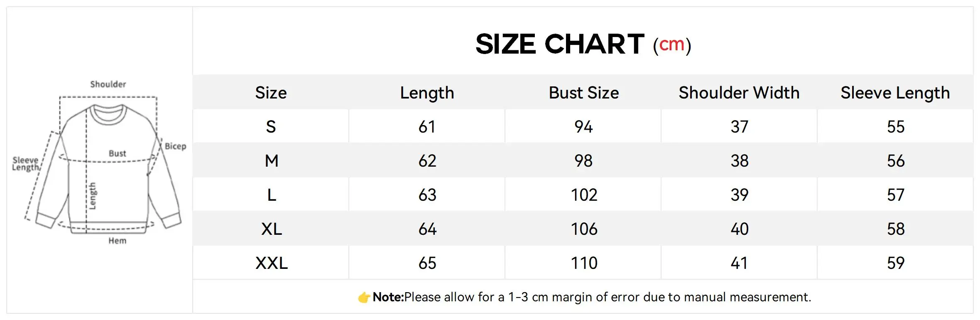Click sleeve length value 55 for S
Screen dimensions: 980x320
pyautogui.click(x=896, y=127)
